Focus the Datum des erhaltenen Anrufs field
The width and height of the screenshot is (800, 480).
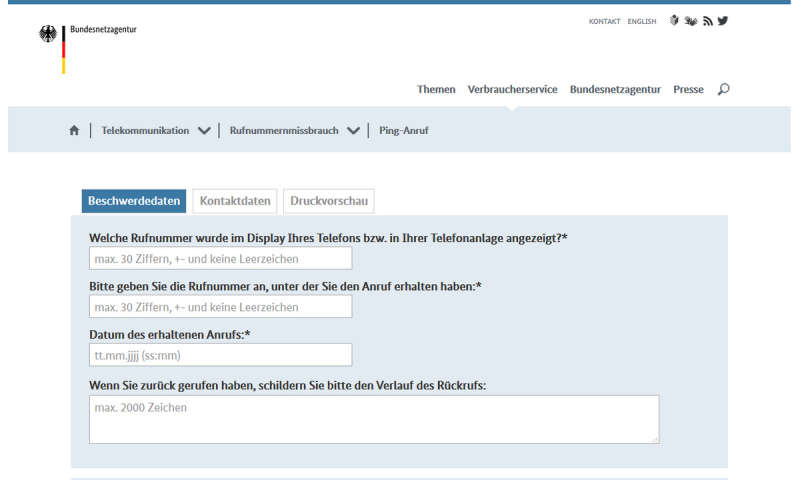(220, 355)
